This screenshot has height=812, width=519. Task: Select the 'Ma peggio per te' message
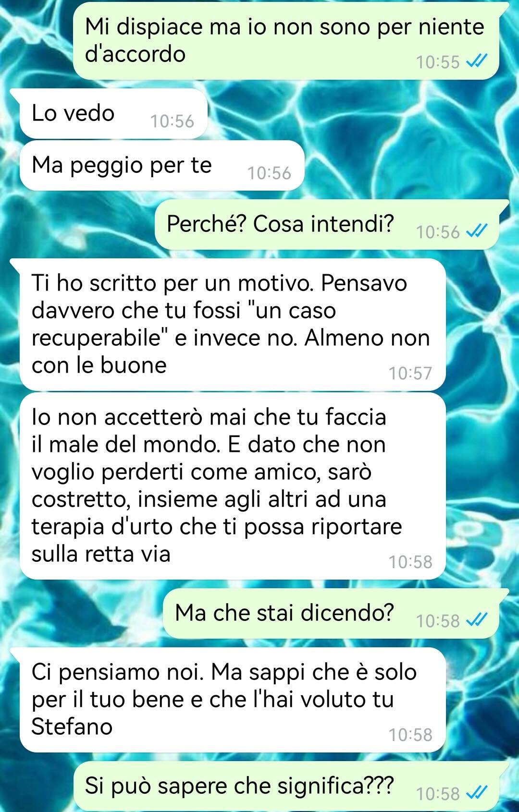(162, 166)
